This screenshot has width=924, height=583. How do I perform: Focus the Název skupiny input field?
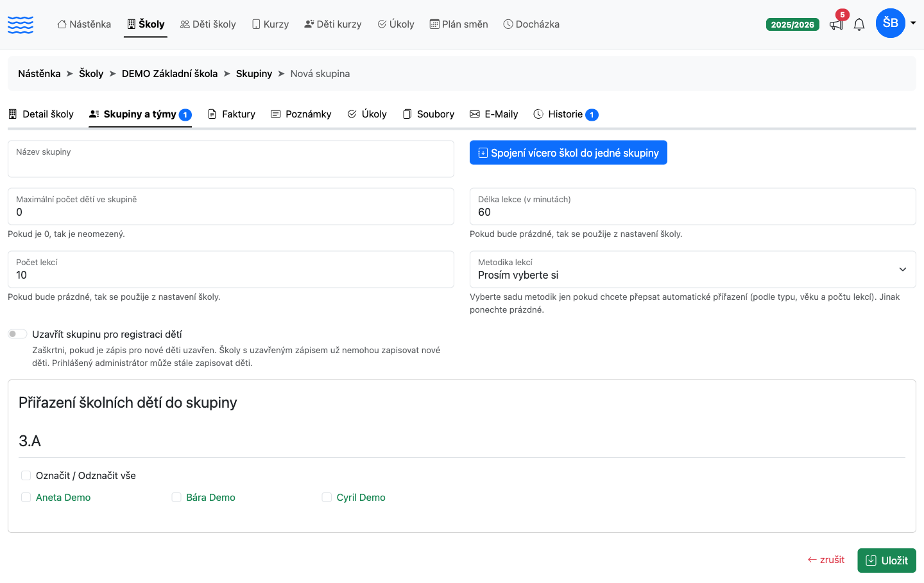coord(231,159)
